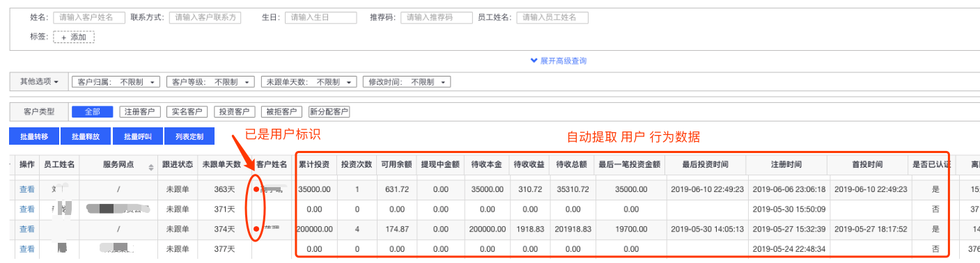Open the 客户归属 filter dropdown

(x=116, y=82)
